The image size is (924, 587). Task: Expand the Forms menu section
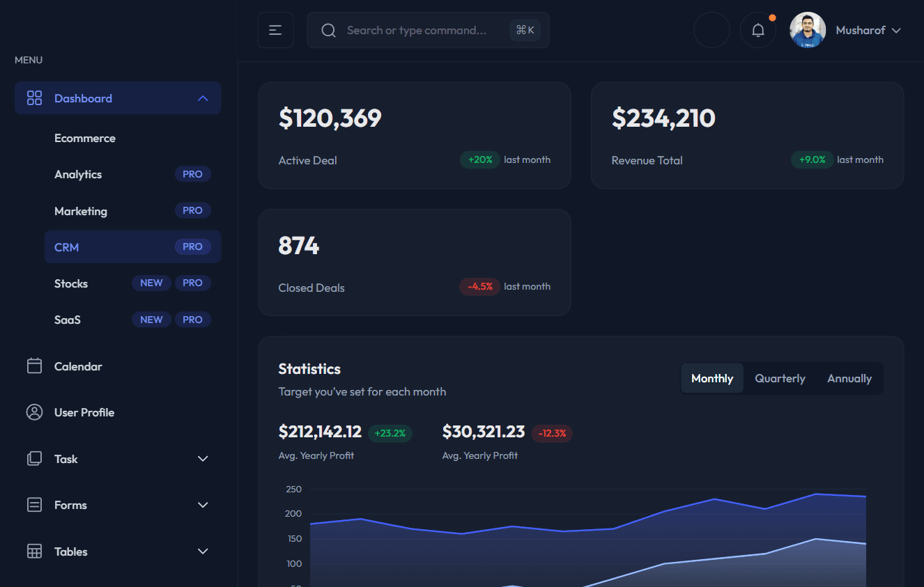tap(203, 505)
